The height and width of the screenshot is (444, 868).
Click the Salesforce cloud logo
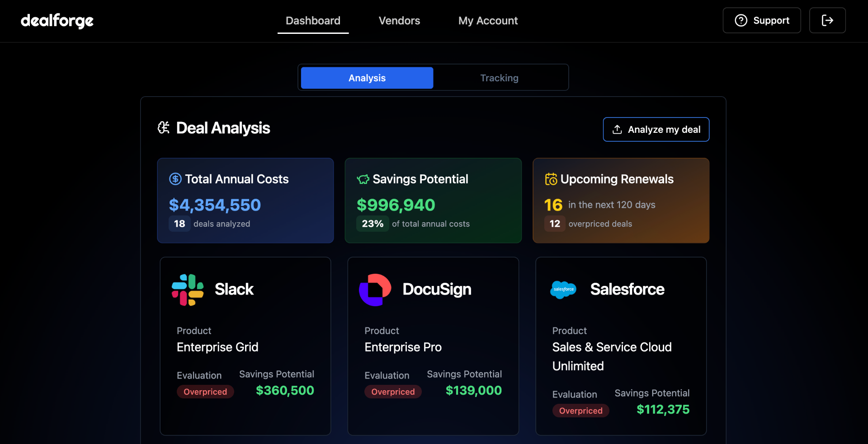[x=563, y=290]
